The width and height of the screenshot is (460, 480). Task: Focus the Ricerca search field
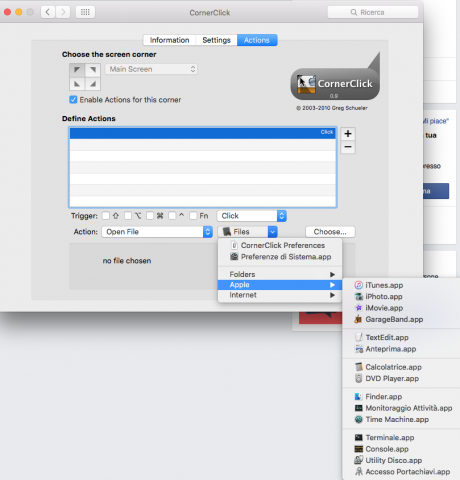(x=373, y=12)
